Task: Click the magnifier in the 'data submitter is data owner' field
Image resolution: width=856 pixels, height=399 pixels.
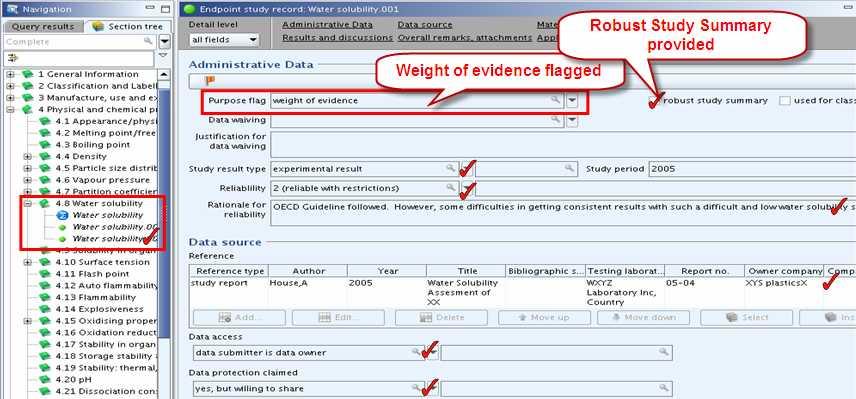Action: 417,353
